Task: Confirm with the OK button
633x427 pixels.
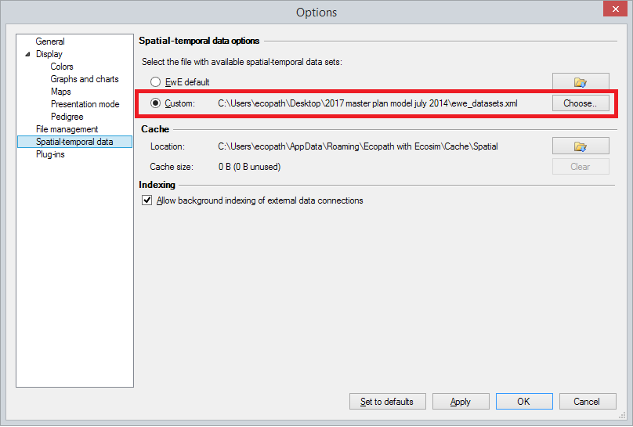Action: 523,401
